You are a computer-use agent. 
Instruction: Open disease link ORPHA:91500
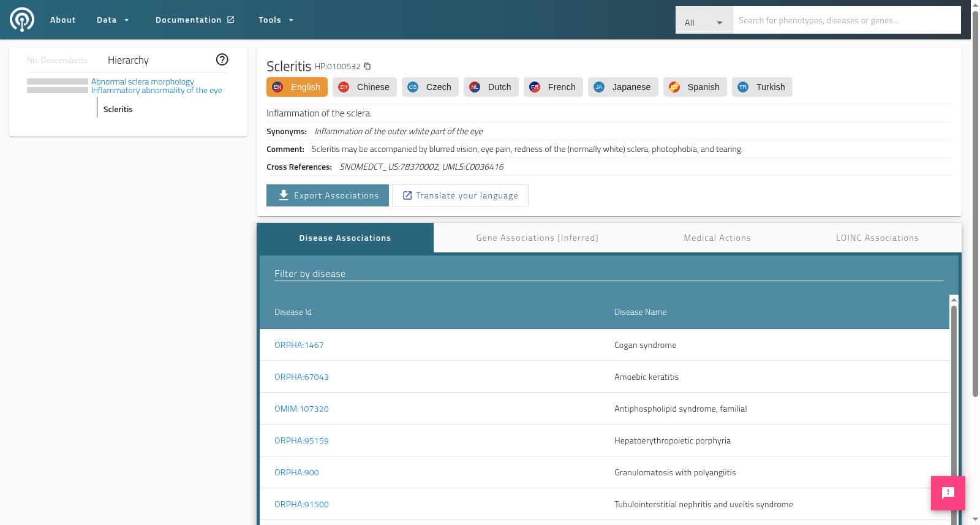click(301, 504)
